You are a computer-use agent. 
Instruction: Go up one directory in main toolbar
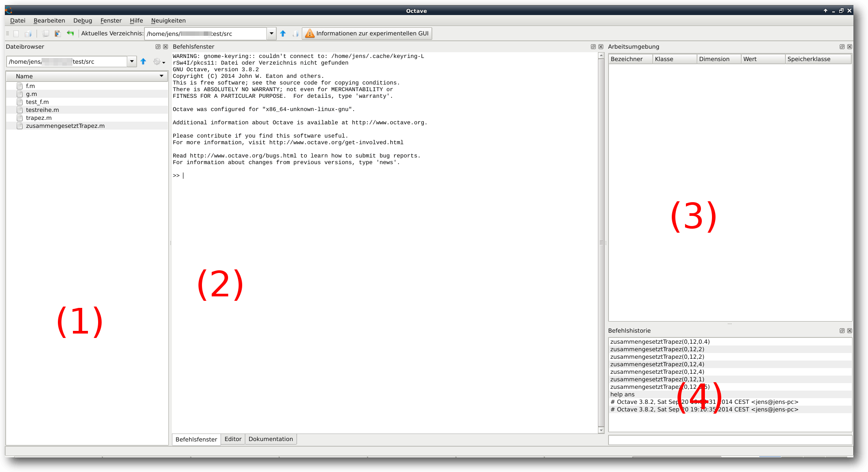[x=283, y=34]
